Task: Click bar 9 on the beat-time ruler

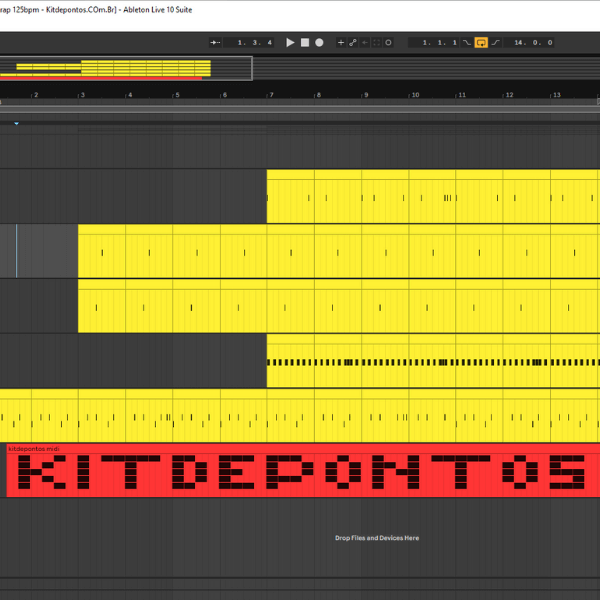Action: (366, 95)
